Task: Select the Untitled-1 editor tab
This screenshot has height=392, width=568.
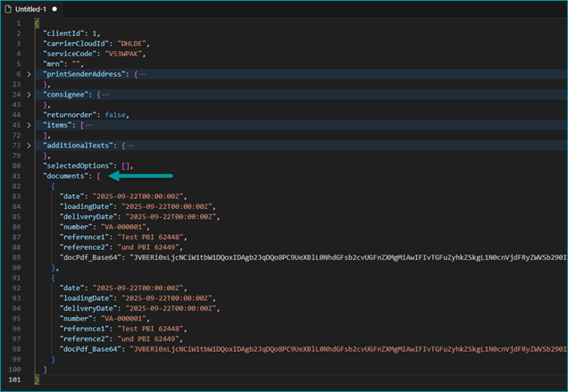Action: (x=31, y=9)
